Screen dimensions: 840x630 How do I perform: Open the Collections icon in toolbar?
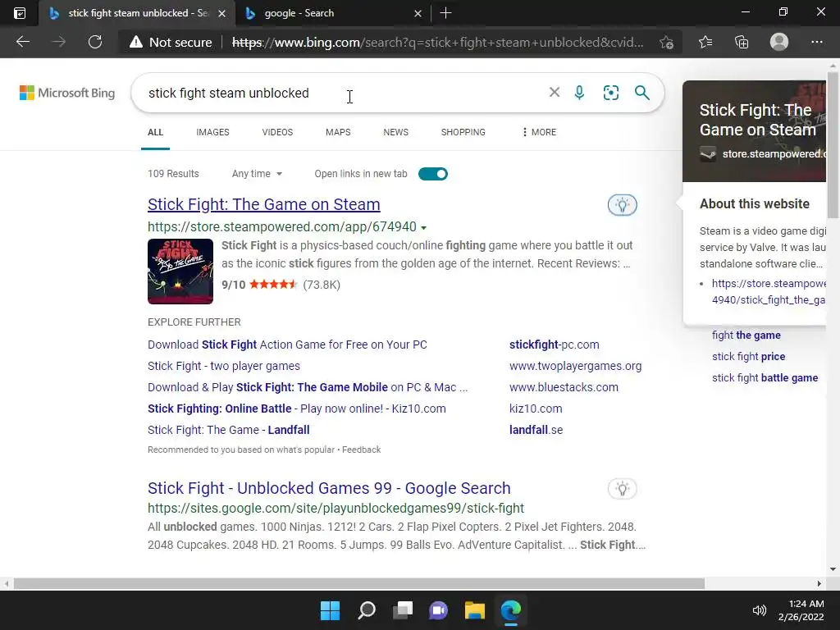pos(742,42)
